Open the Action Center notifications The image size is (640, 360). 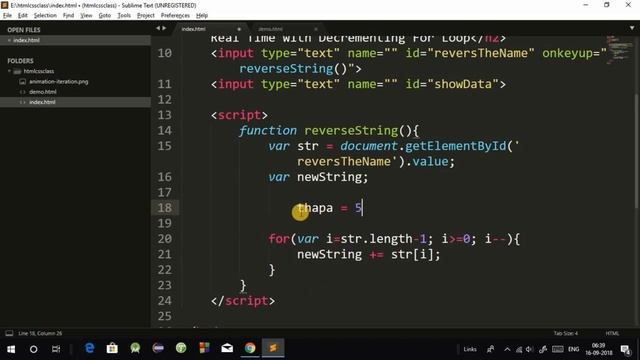(x=625, y=349)
